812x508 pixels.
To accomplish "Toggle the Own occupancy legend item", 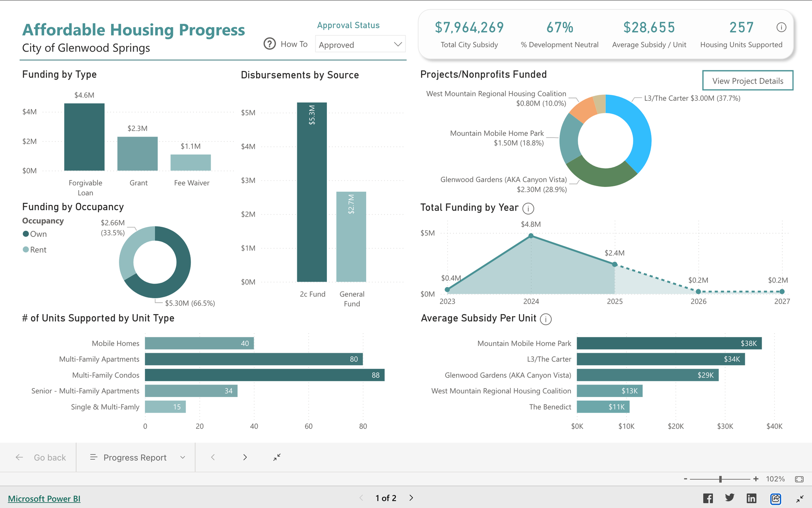I will point(35,234).
